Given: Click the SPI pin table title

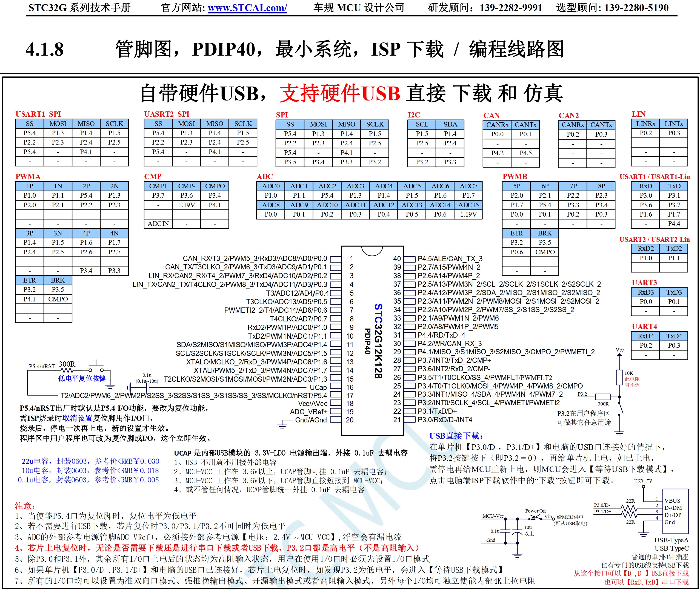Looking at the screenshot, I should (x=283, y=115).
